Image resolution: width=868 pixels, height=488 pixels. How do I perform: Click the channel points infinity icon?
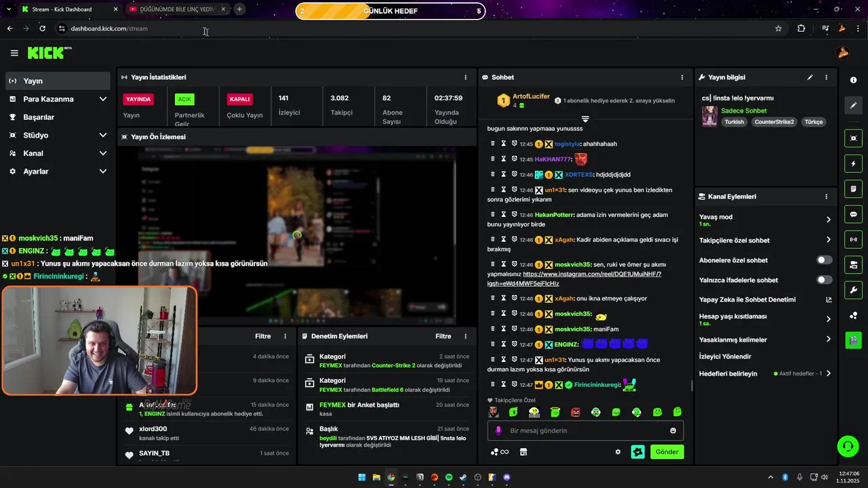(500, 452)
